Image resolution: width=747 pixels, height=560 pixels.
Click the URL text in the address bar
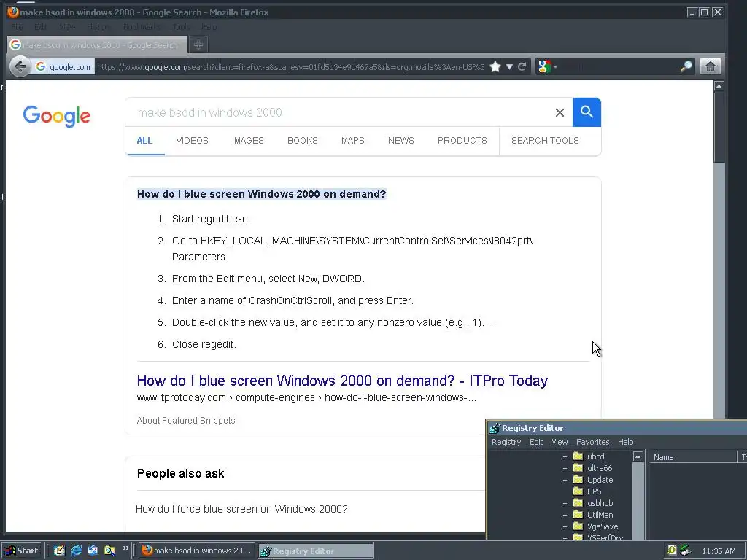pos(290,67)
